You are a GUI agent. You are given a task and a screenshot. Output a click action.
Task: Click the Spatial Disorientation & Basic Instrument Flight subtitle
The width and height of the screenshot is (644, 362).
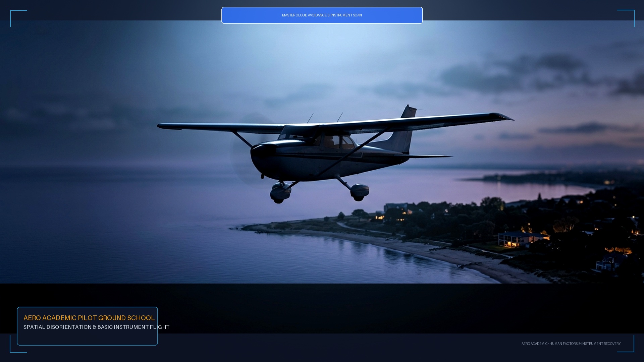tap(97, 327)
